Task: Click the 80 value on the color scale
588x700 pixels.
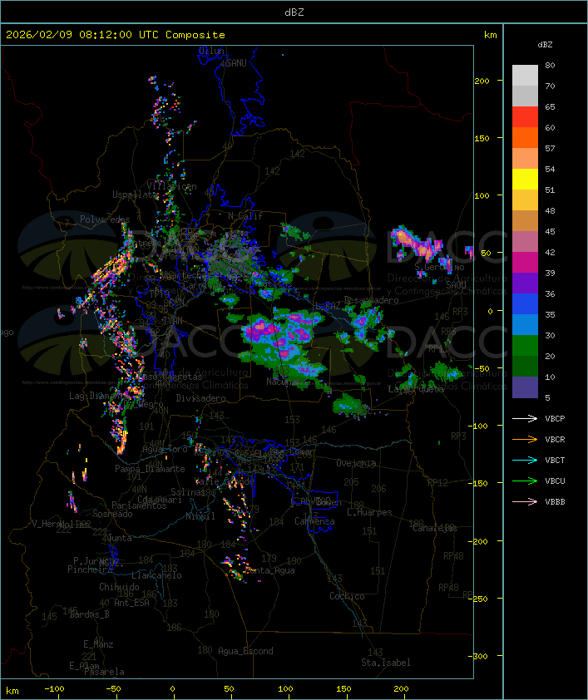Action: pyautogui.click(x=550, y=65)
